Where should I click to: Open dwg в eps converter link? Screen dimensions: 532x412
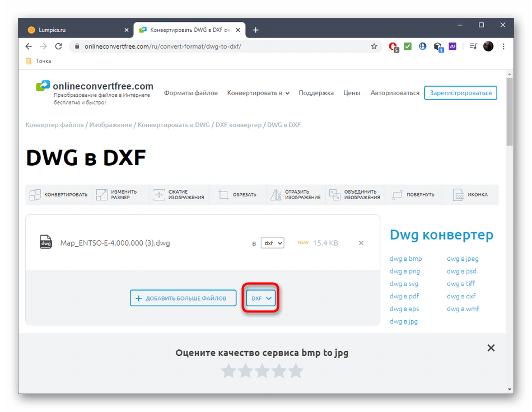pos(404,309)
